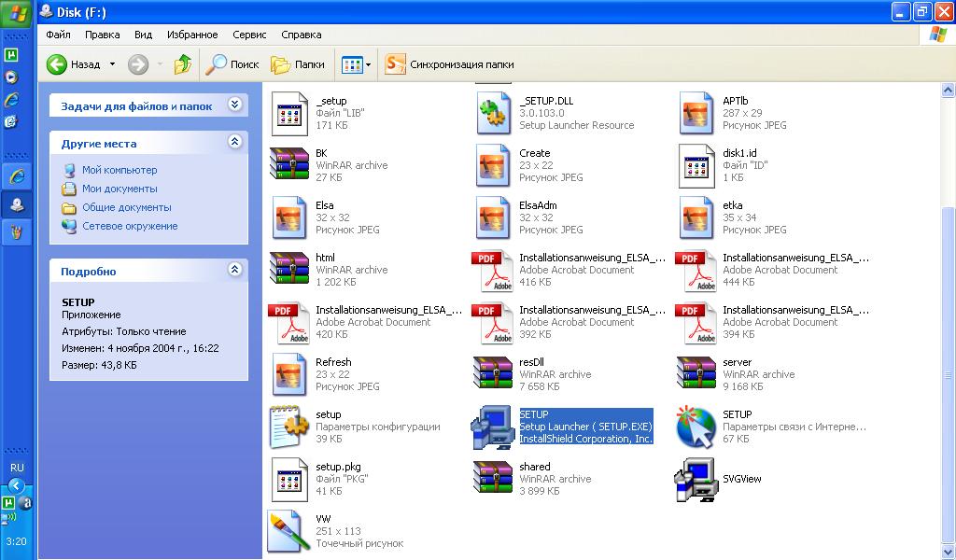Click the Поиск search button

pos(232,64)
